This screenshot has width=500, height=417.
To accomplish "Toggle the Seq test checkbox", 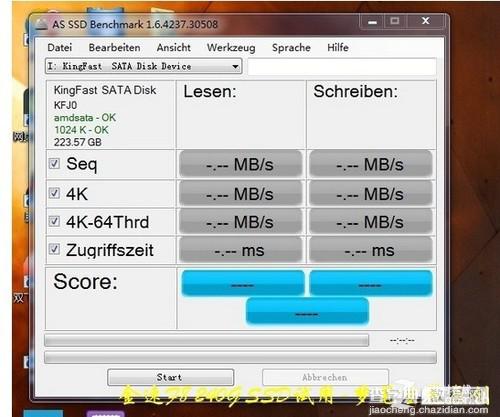I will click(x=54, y=164).
